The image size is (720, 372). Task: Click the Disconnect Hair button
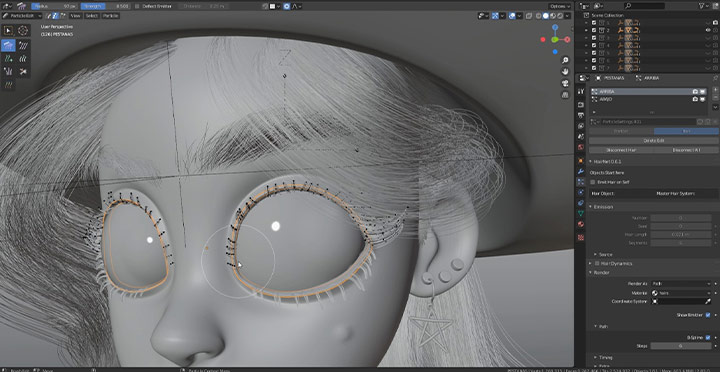(x=621, y=150)
